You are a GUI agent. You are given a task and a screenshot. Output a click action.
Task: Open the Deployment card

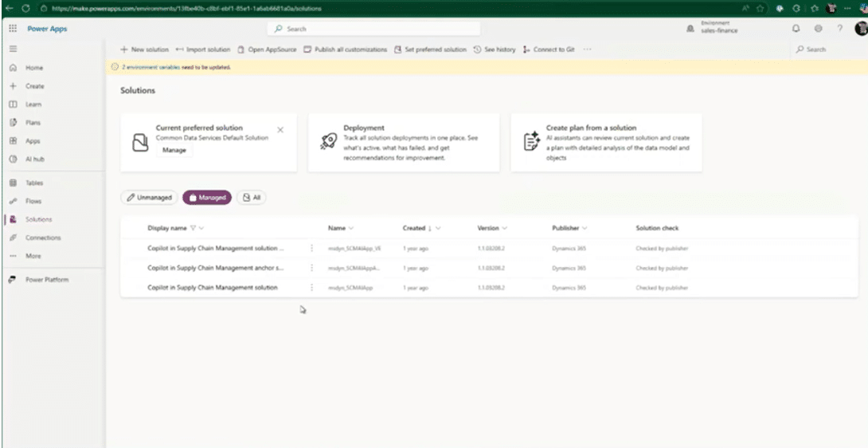click(x=404, y=143)
